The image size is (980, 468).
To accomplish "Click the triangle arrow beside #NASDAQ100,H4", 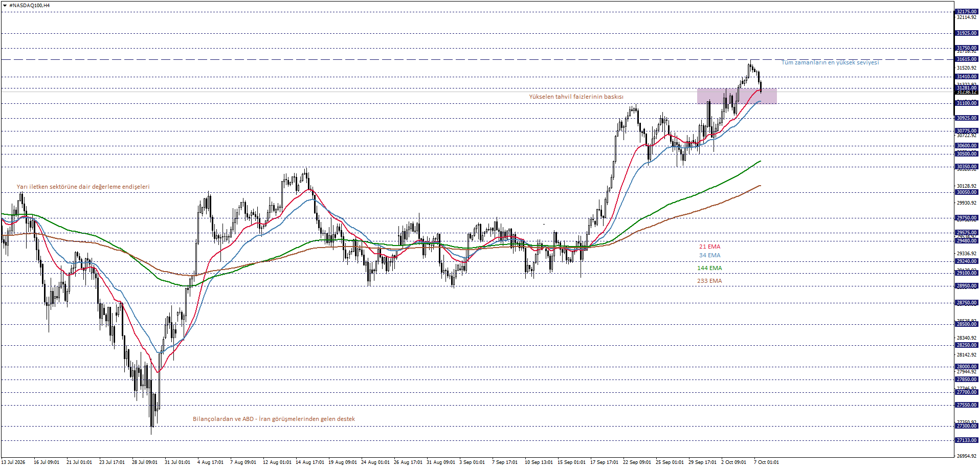I will click(x=5, y=5).
